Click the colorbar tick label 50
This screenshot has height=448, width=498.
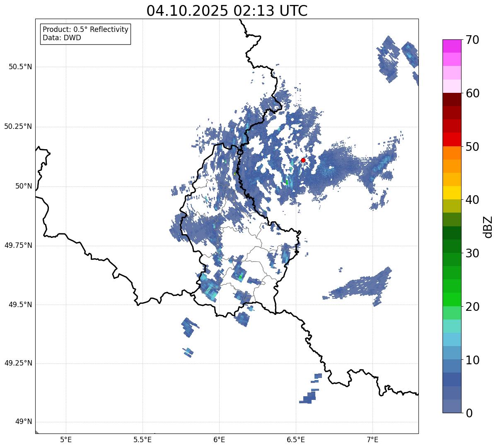[472, 147]
